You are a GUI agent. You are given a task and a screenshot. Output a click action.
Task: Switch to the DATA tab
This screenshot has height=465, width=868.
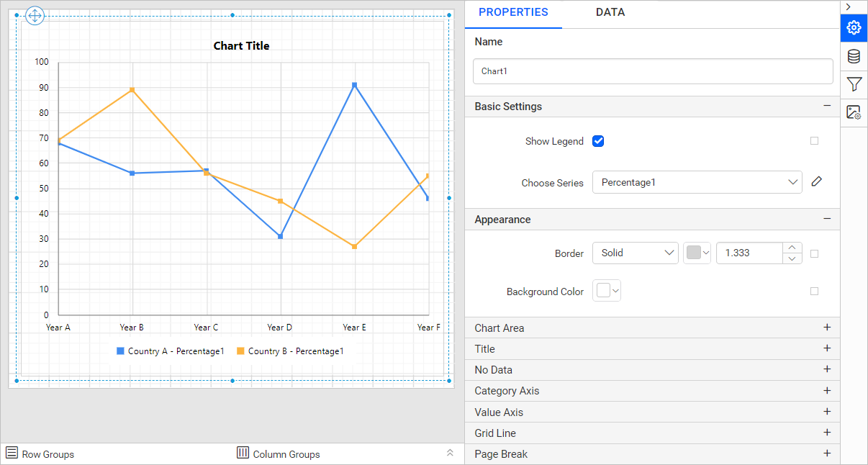coord(610,12)
